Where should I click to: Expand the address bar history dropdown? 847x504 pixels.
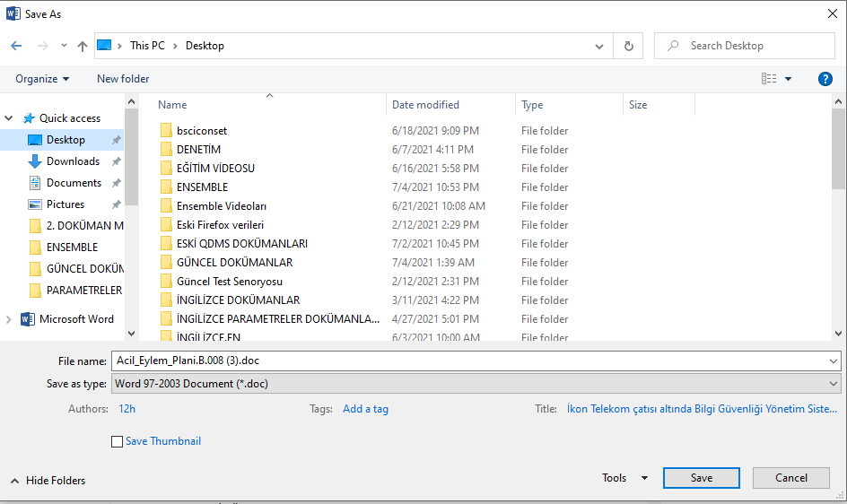pos(599,46)
